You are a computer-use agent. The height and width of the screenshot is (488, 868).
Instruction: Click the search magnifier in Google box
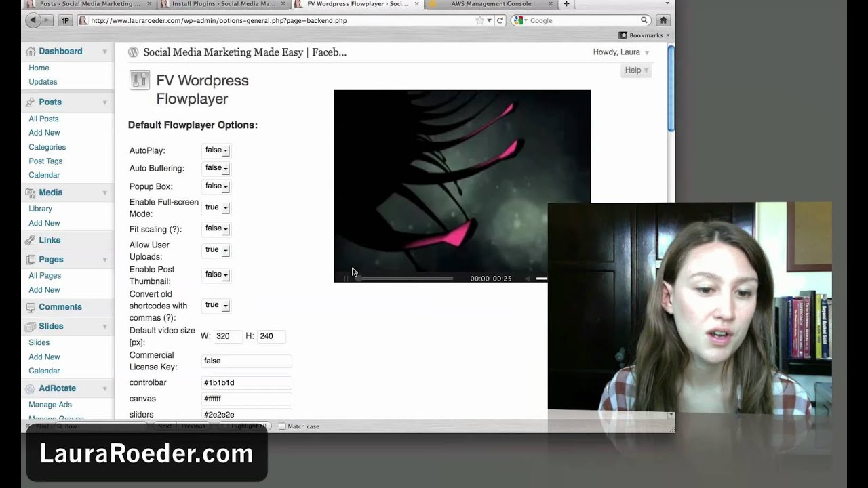pos(644,20)
